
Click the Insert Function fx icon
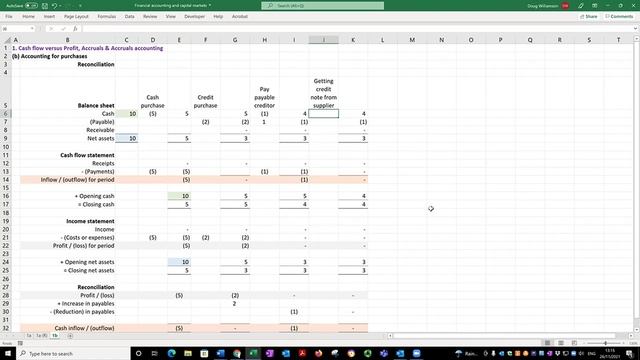[75, 29]
